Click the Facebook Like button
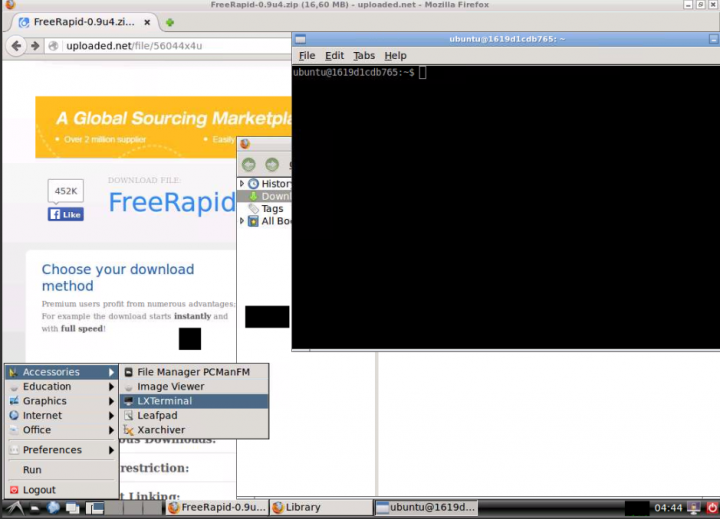 click(x=66, y=214)
